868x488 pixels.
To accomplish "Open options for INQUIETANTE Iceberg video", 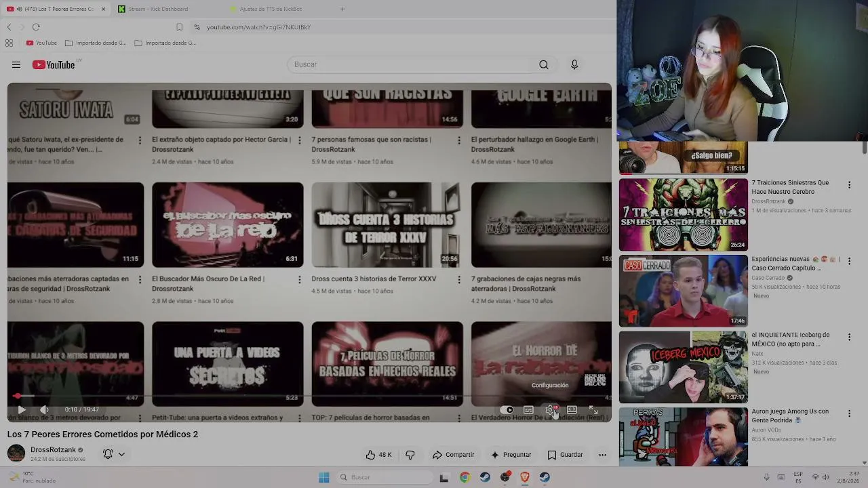I will click(x=849, y=337).
